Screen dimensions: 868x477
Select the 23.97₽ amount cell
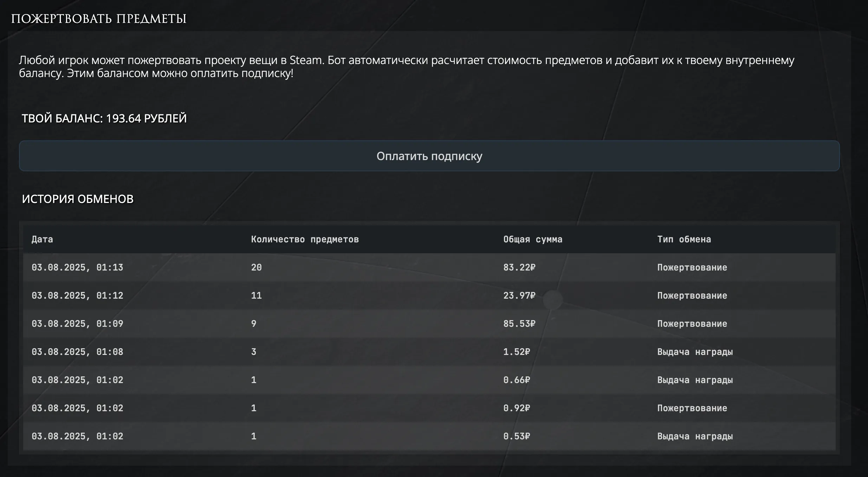[519, 296]
